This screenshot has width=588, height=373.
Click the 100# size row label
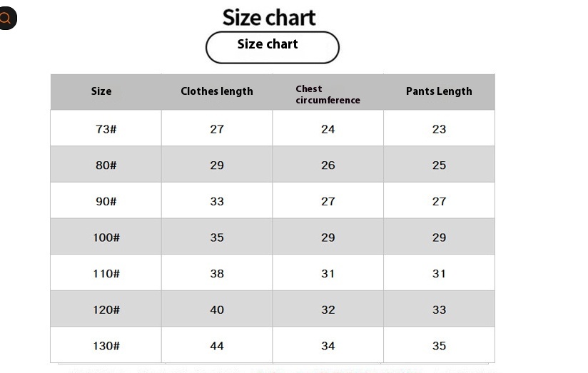click(106, 237)
